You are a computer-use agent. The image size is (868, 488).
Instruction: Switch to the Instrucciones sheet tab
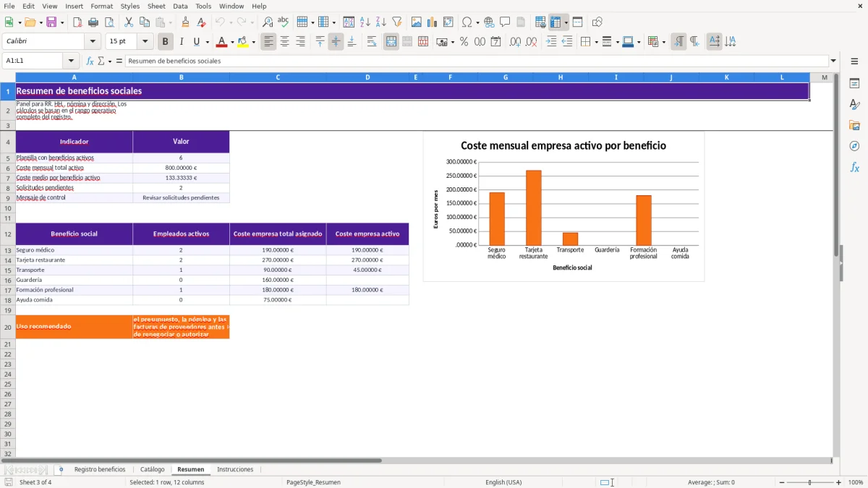(x=235, y=470)
